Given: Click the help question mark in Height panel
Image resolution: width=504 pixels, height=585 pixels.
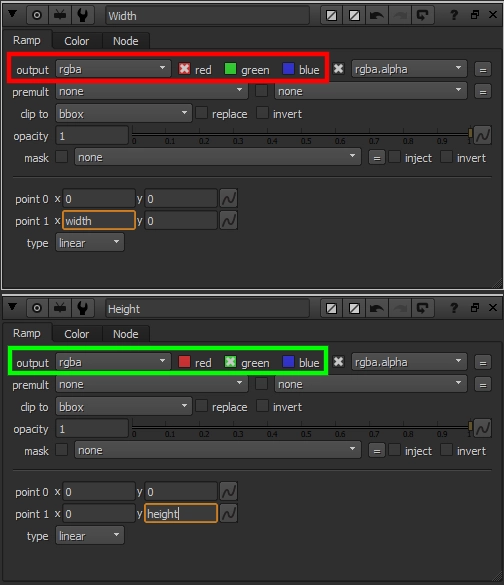Looking at the screenshot, I should point(454,308).
